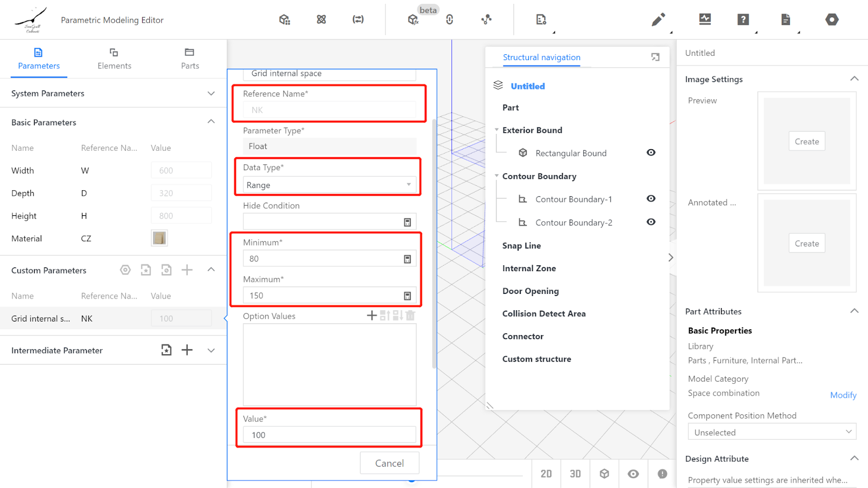Click the add intermediate parameter plus icon

(x=187, y=350)
